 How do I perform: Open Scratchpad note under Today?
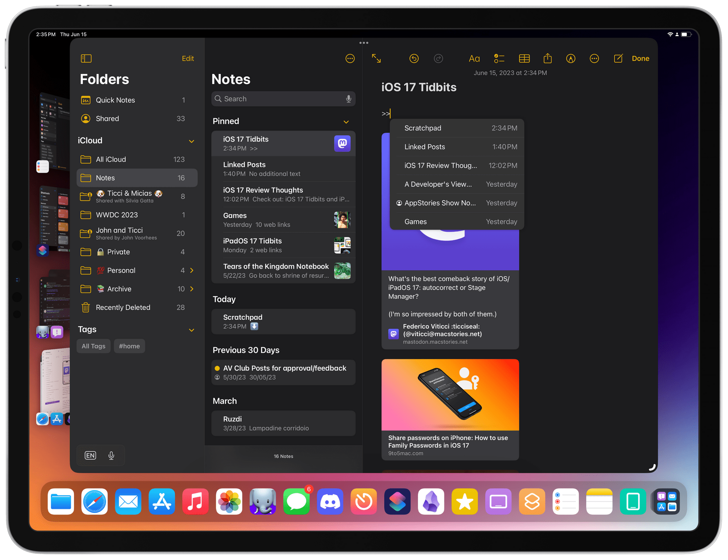283,322
